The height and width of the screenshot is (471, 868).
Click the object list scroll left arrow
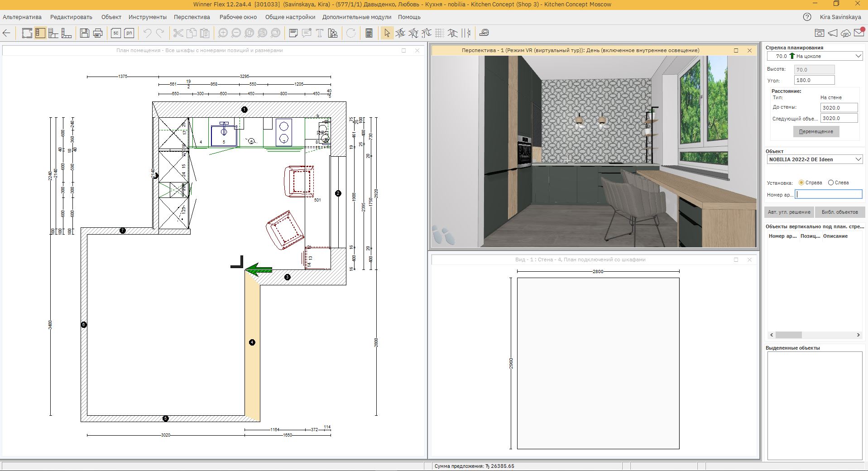click(x=772, y=335)
